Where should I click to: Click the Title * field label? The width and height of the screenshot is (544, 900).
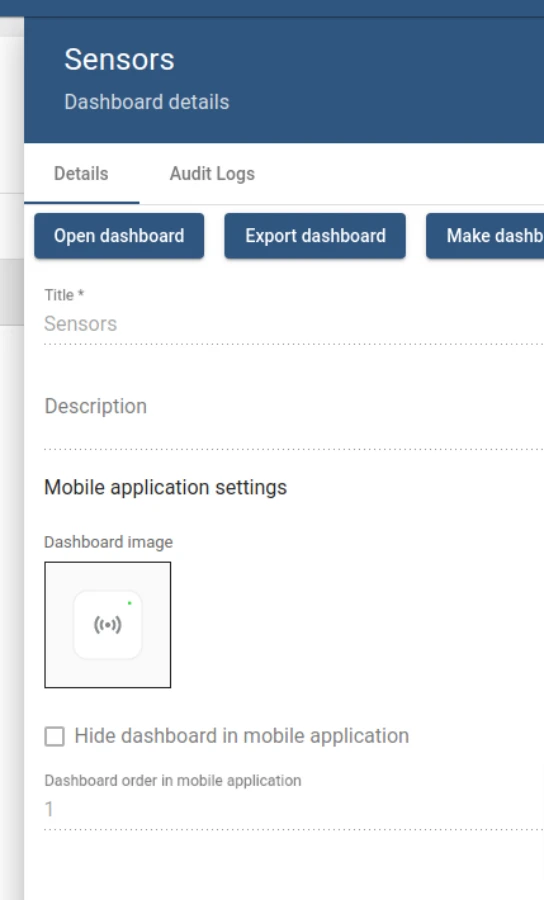pos(64,295)
